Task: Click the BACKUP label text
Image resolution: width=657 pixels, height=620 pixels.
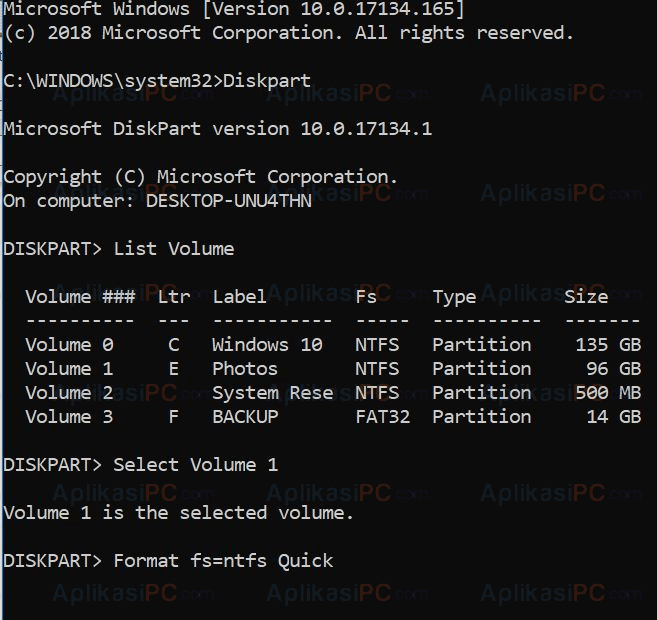Action: pyautogui.click(x=245, y=417)
